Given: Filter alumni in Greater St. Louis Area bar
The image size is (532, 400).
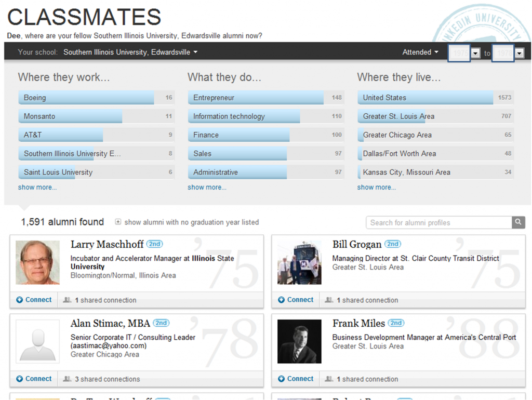Looking at the screenshot, I should coord(436,116).
